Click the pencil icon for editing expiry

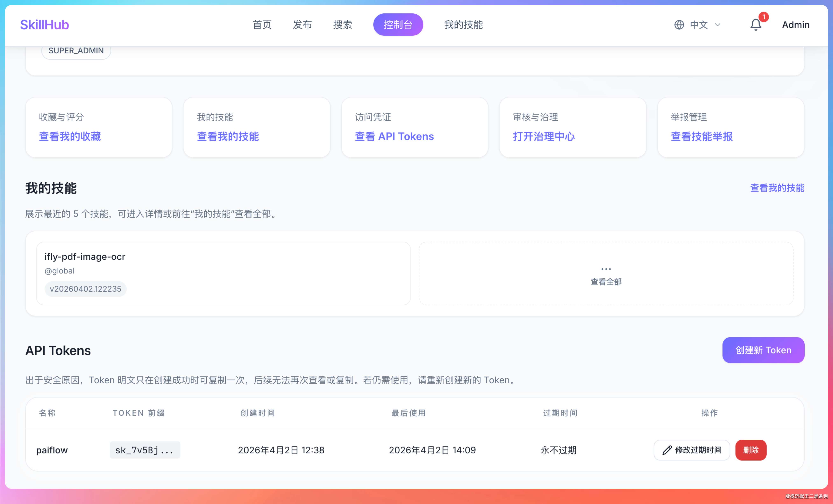(x=667, y=450)
